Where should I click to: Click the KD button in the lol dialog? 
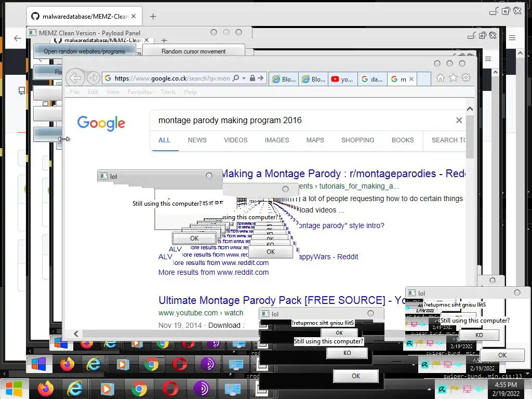(x=479, y=335)
